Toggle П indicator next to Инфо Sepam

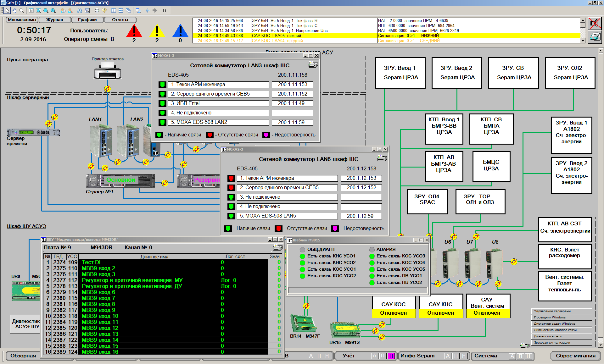456,356
